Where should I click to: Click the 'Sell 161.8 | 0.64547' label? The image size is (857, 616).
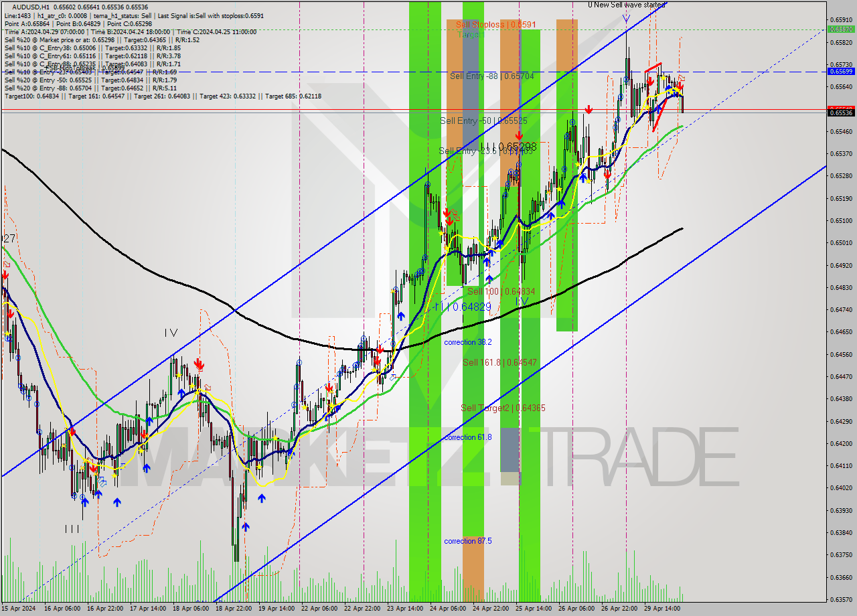(x=499, y=362)
